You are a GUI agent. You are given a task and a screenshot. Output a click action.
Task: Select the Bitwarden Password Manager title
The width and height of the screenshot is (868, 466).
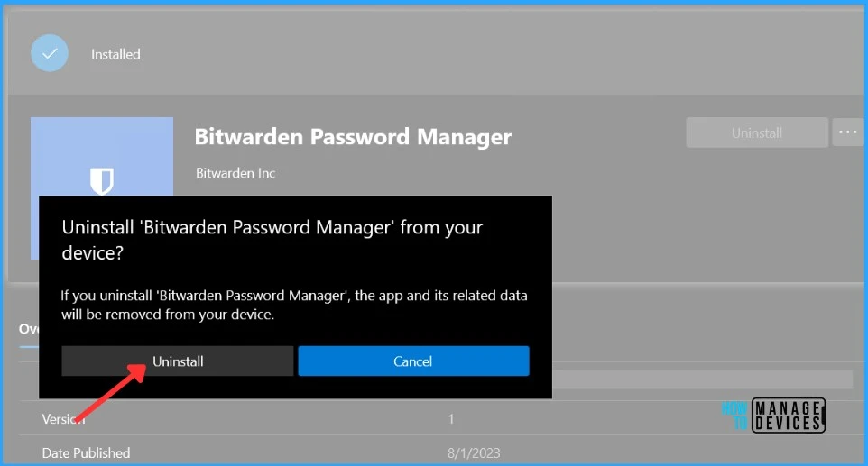353,137
